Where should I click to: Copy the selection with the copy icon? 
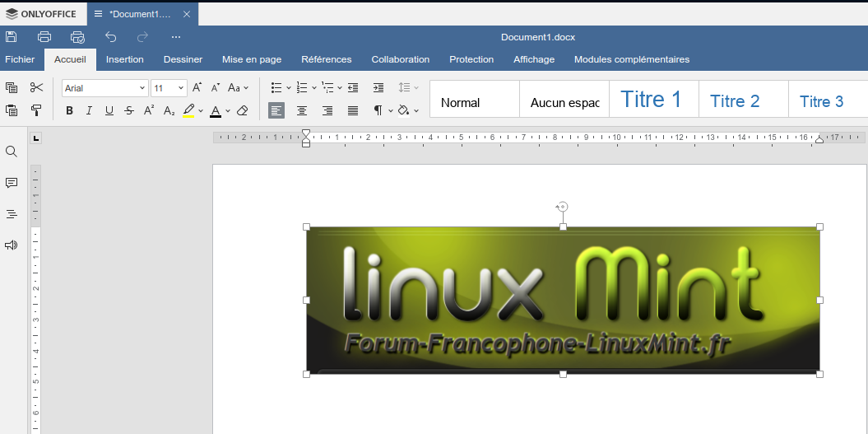pos(11,87)
